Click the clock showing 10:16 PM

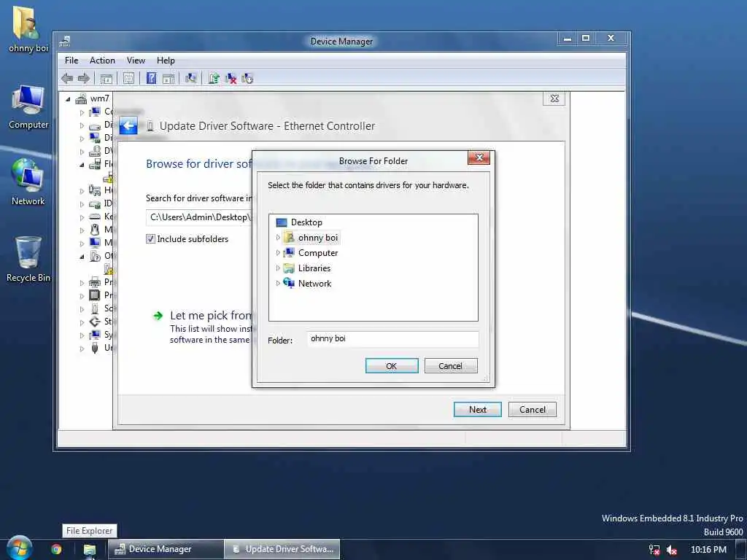click(708, 550)
